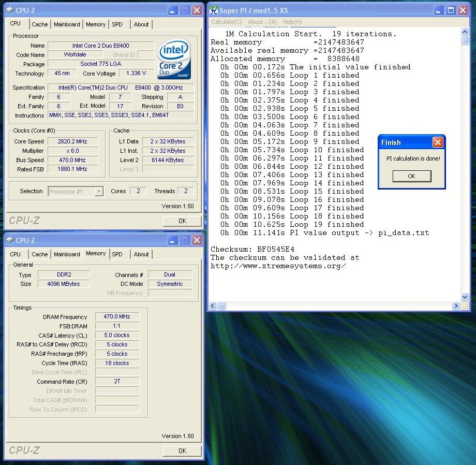Screen dimensions: 476x465
Task: Minimize the bottom CPU-Z window
Action: [x=172, y=240]
